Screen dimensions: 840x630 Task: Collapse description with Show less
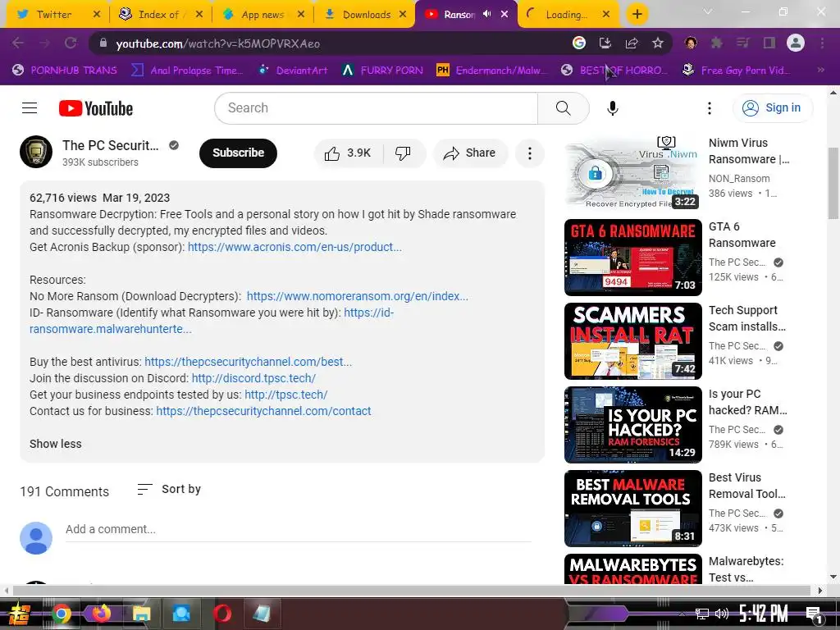click(x=56, y=444)
